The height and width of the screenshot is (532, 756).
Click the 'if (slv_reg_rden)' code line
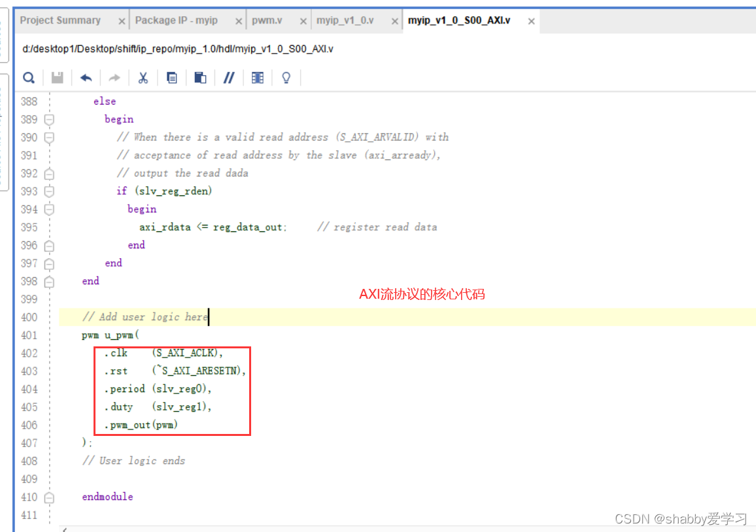point(164,191)
